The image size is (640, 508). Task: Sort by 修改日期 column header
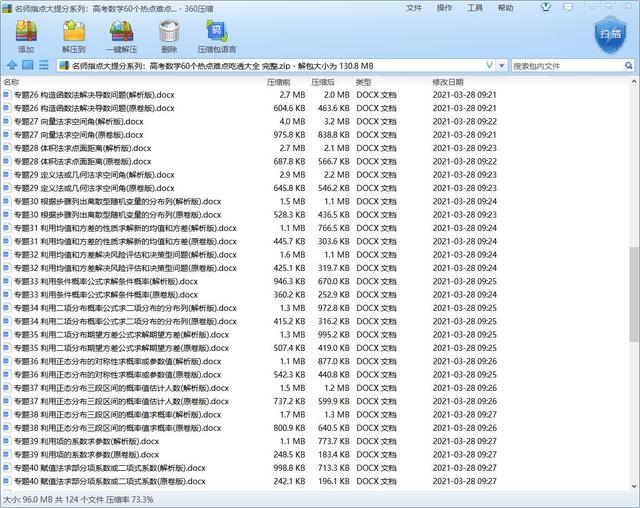click(448, 82)
